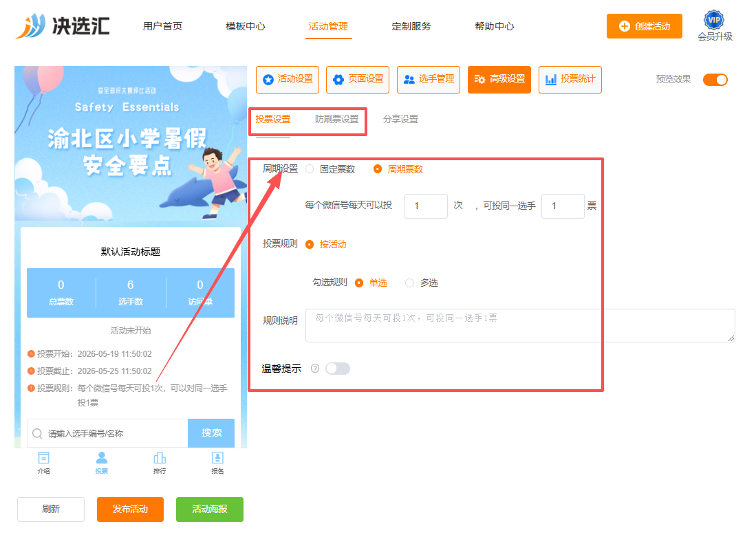The image size is (756, 537).
Task: Click the plus icon in 创建活动
Action: 625,26
